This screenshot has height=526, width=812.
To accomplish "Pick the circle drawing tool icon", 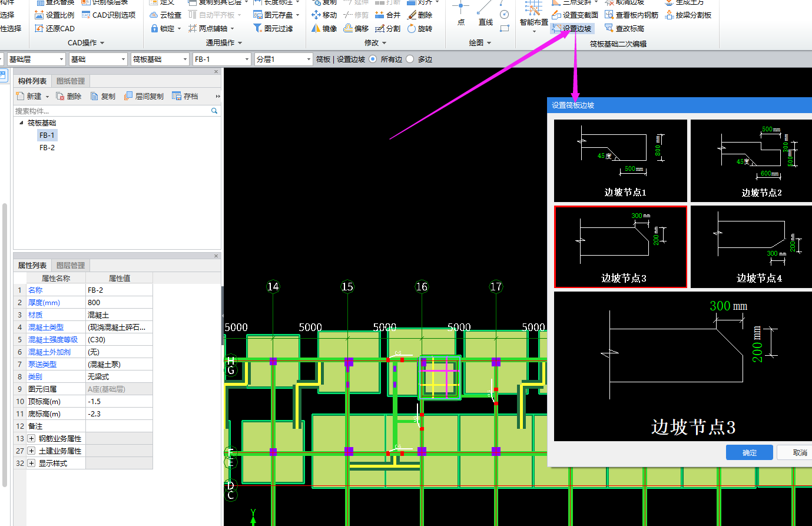I will (x=504, y=15).
